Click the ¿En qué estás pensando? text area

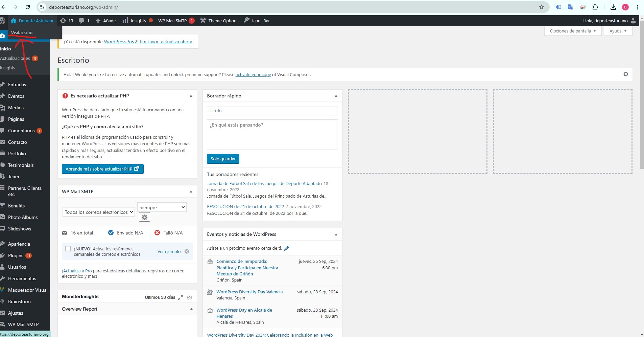272,135
